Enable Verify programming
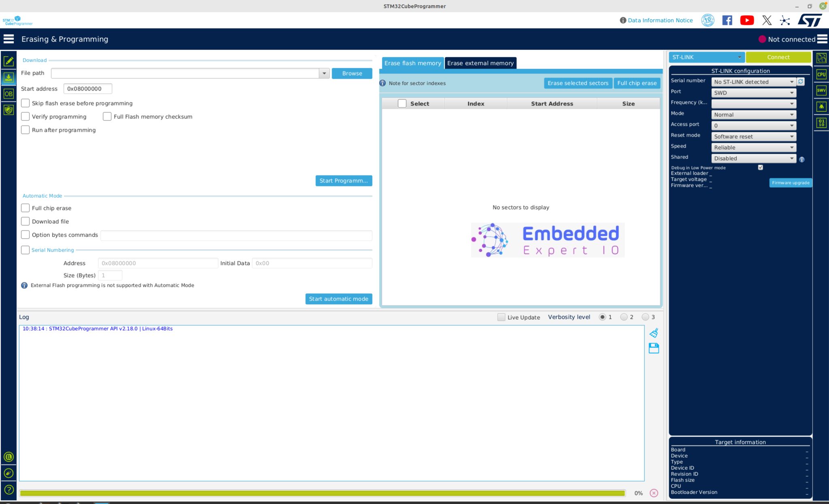Viewport: 829px width, 504px height. pyautogui.click(x=25, y=116)
